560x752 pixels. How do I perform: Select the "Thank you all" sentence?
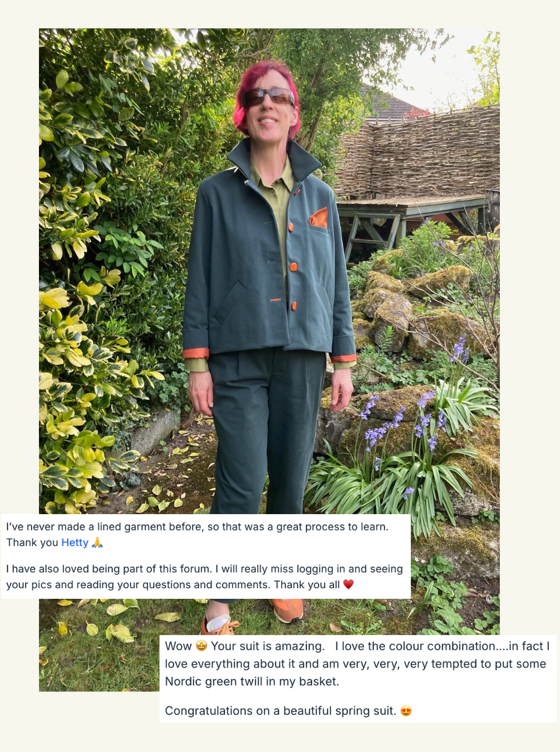pos(307,584)
